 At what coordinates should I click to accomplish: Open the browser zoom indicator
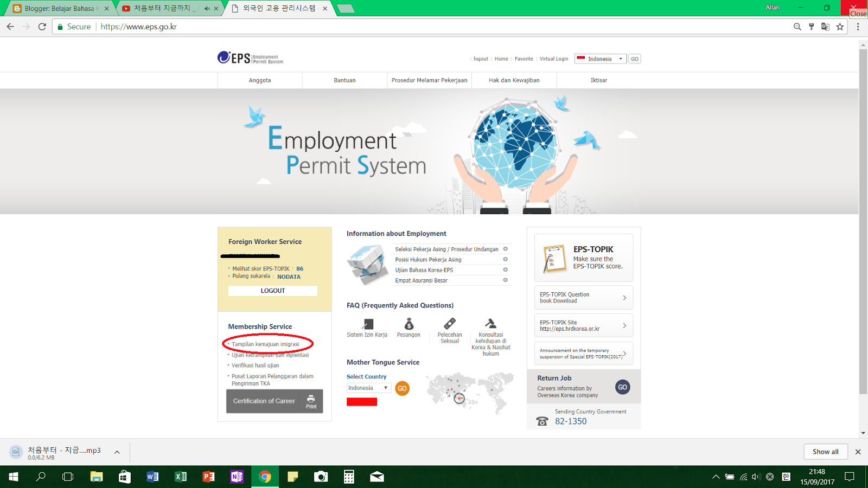pos(797,27)
